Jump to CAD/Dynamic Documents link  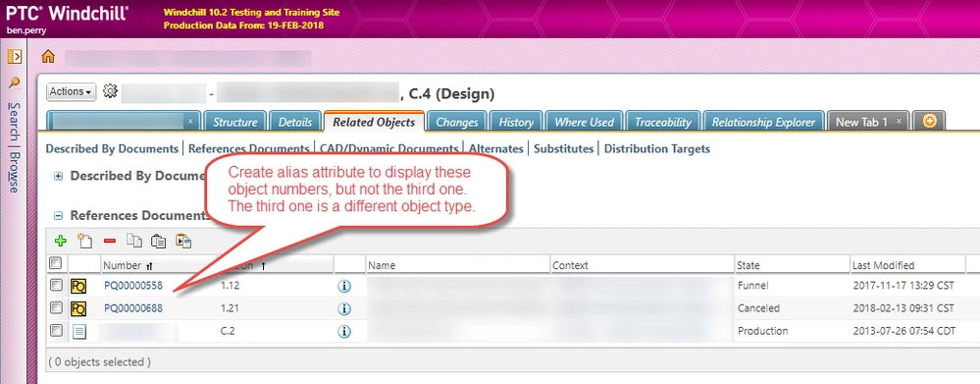(x=388, y=149)
